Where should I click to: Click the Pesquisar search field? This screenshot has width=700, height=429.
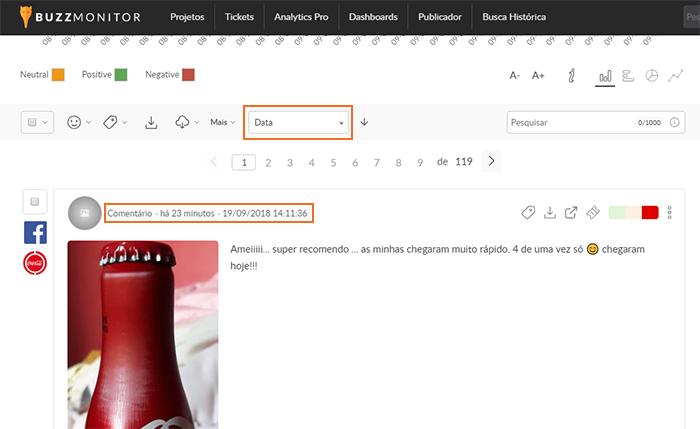coord(570,122)
